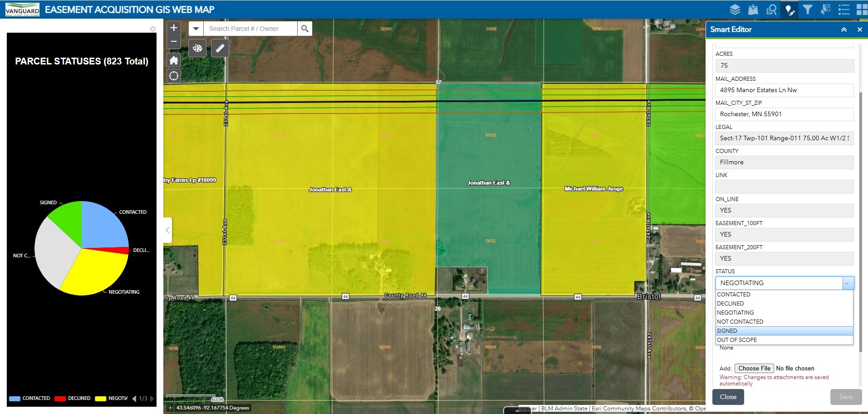Image resolution: width=868 pixels, height=414 pixels.
Task: Select DECLINED status option
Action: click(784, 304)
